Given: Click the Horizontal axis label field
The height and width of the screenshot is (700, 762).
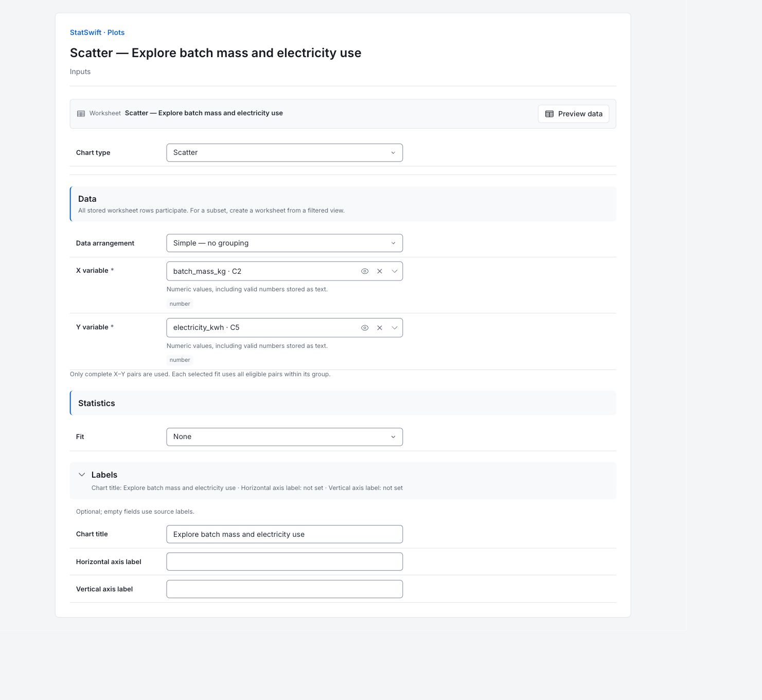Looking at the screenshot, I should [285, 562].
